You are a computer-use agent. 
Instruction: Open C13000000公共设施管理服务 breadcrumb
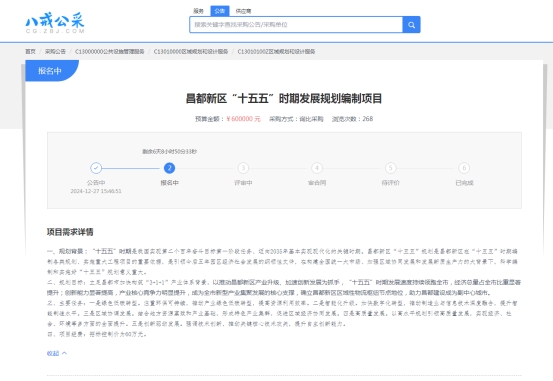point(110,52)
